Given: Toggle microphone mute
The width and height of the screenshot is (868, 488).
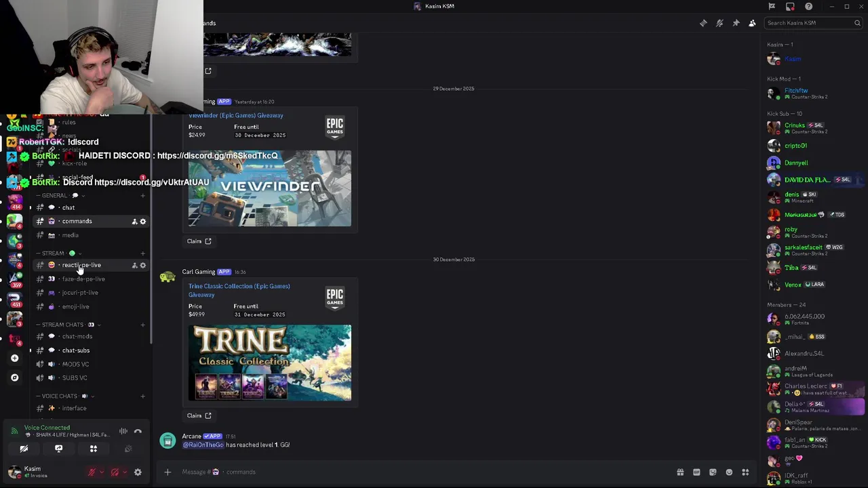Looking at the screenshot, I should coord(92,472).
